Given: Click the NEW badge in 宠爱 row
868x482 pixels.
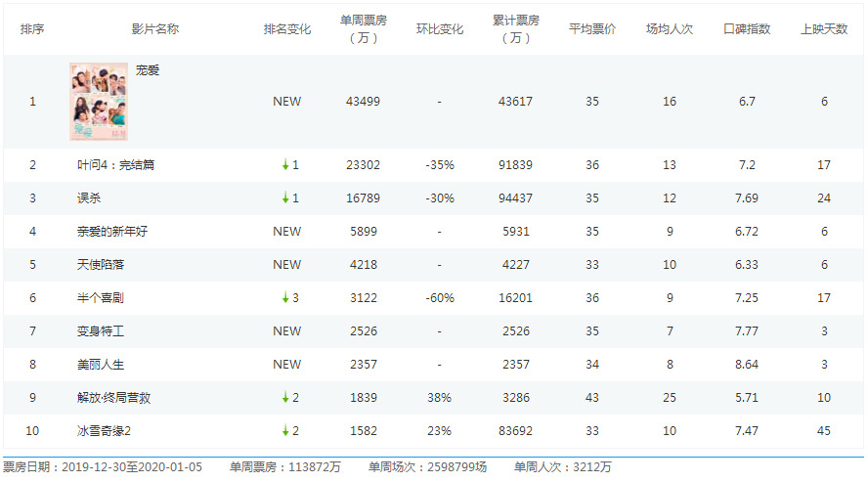Looking at the screenshot, I should pyautogui.click(x=286, y=102).
